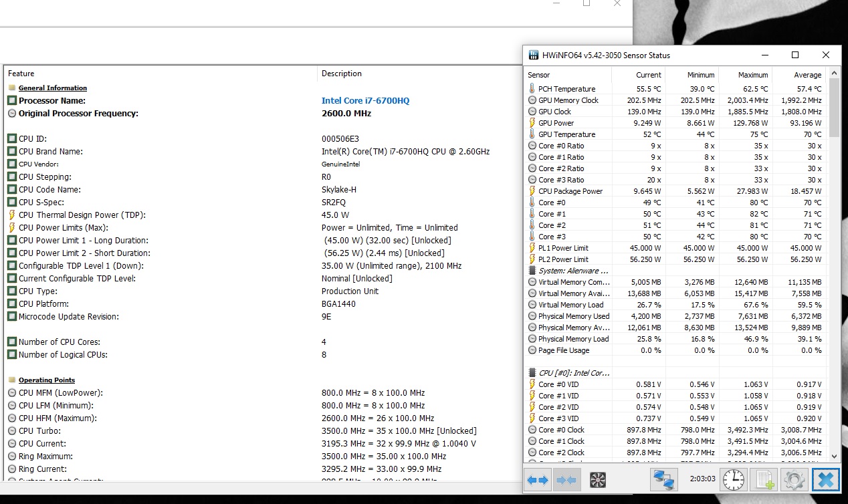Viewport: 848px width, 504px height.
Task: Select the Virtual Memory Load row
Action: (675, 305)
